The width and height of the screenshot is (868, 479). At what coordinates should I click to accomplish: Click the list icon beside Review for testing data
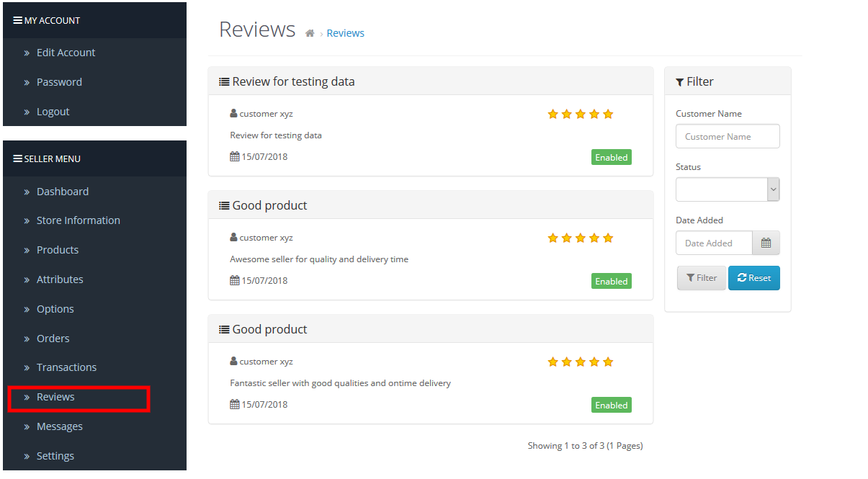(x=224, y=82)
